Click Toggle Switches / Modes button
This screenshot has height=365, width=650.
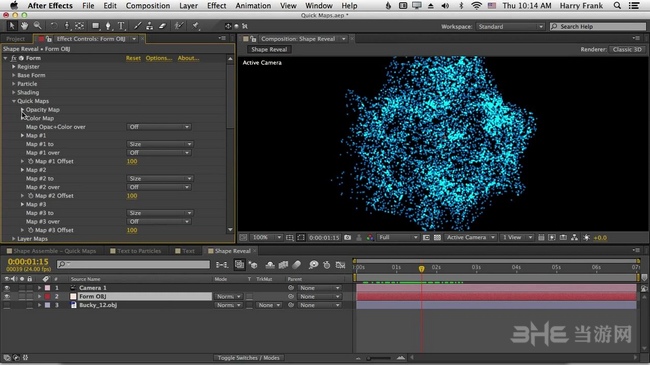[x=249, y=358]
